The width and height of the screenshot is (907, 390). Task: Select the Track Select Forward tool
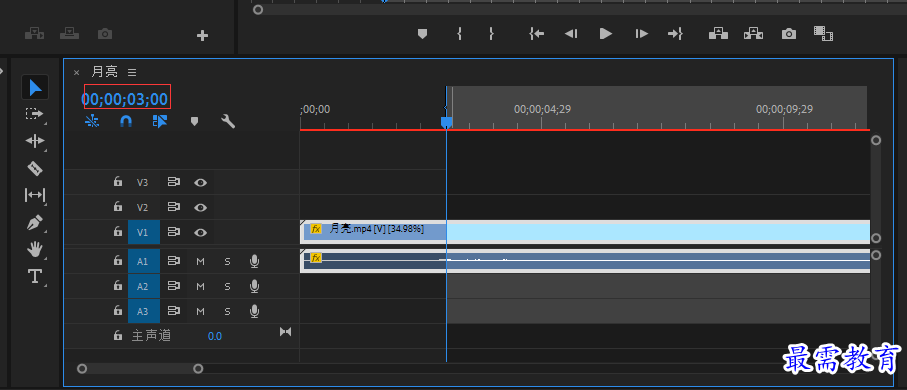(x=35, y=114)
